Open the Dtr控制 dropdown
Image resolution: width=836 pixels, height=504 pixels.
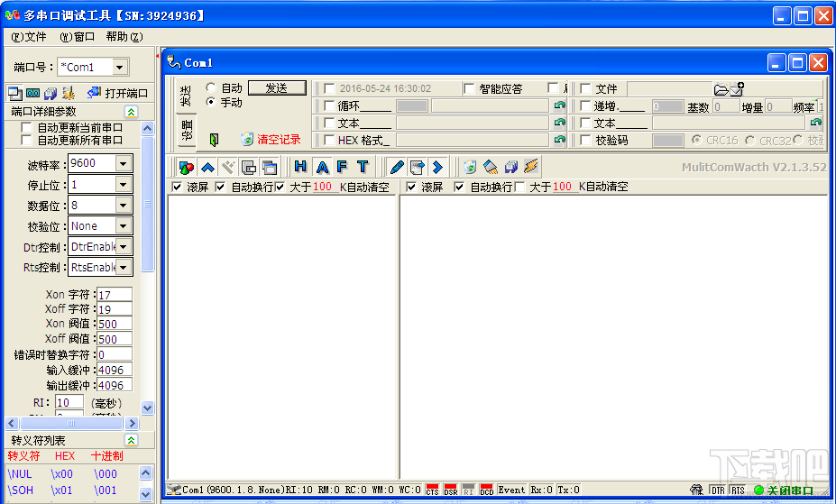tap(124, 247)
